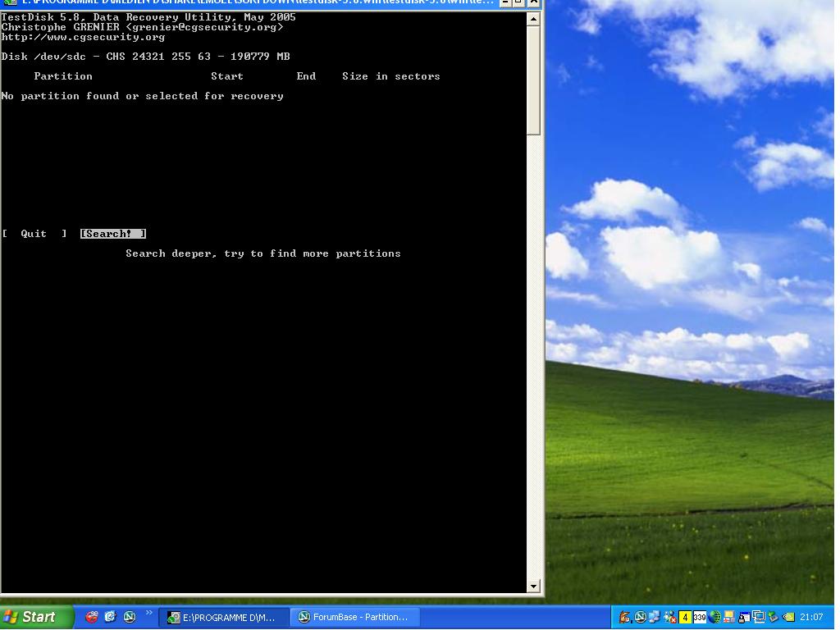Open the Messenger tray icon with red X
The width and height of the screenshot is (840, 630).
point(670,617)
